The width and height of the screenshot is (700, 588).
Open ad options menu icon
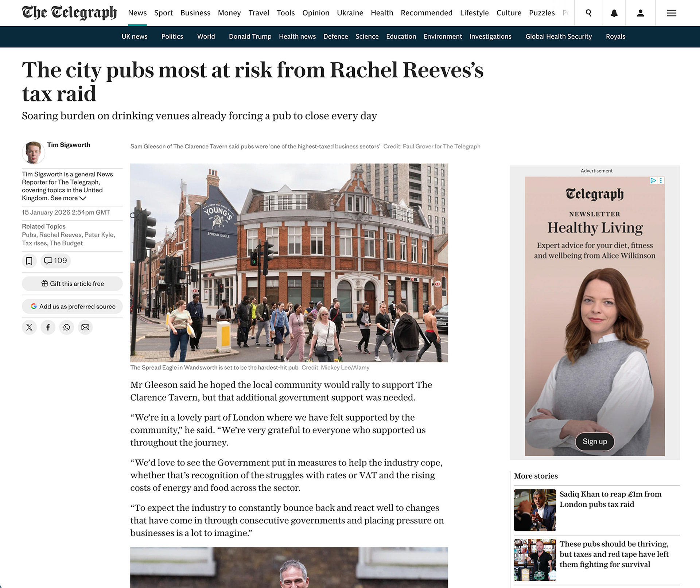(x=661, y=180)
